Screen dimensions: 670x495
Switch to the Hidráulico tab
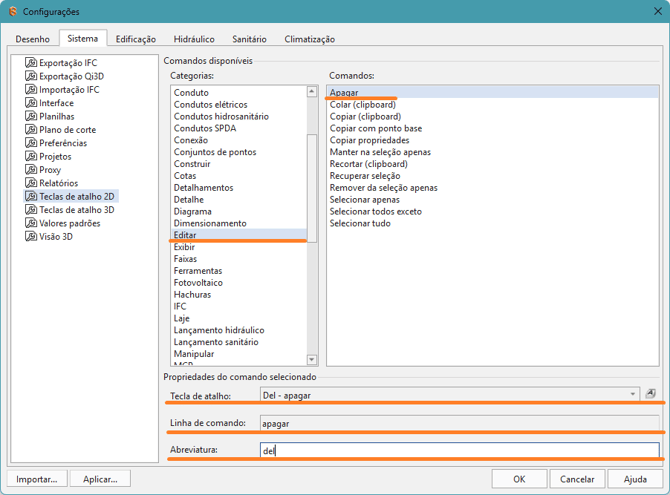click(194, 39)
